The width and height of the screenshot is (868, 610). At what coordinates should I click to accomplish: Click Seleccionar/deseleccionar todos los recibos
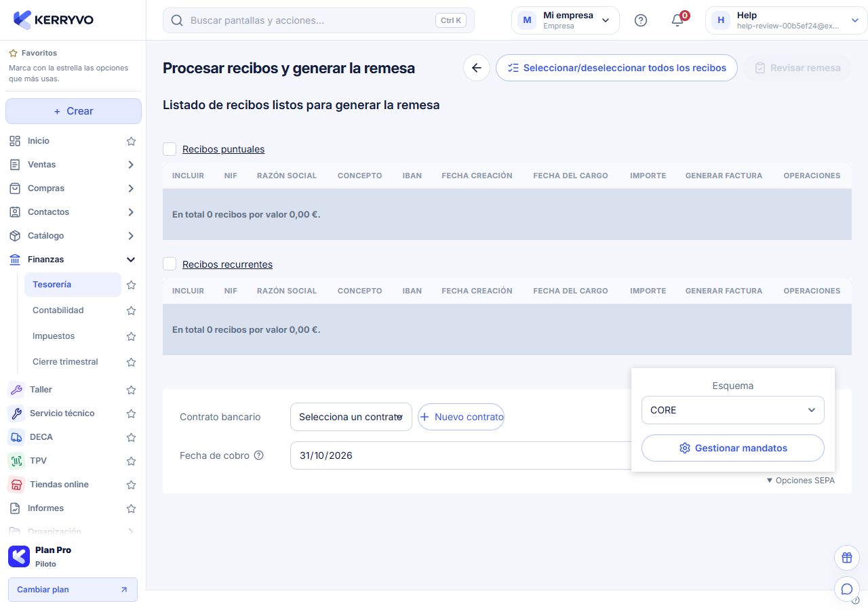click(616, 68)
